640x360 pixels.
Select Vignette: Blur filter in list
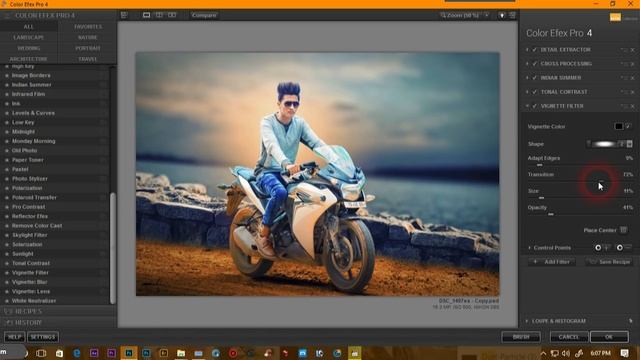29,282
